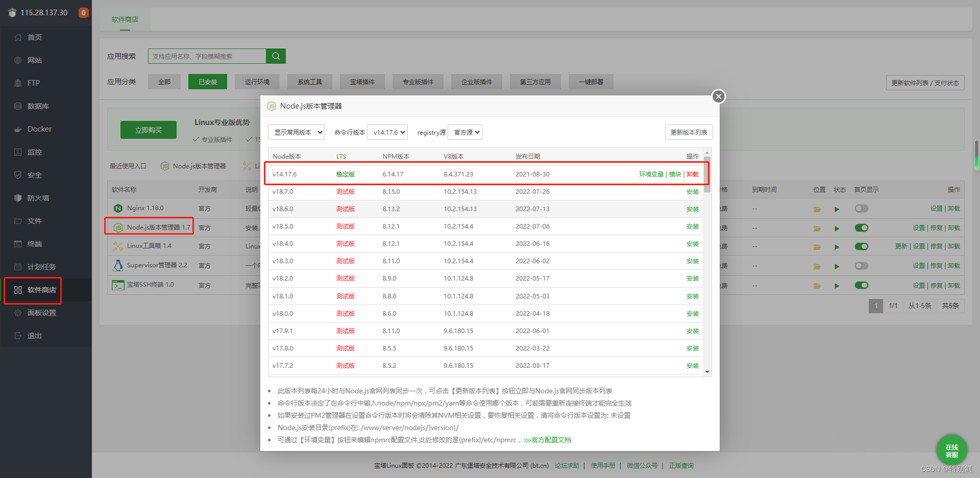This screenshot has width=980, height=478.
Task: Click Node.js icon in 最近使用入口
Action: tap(165, 166)
